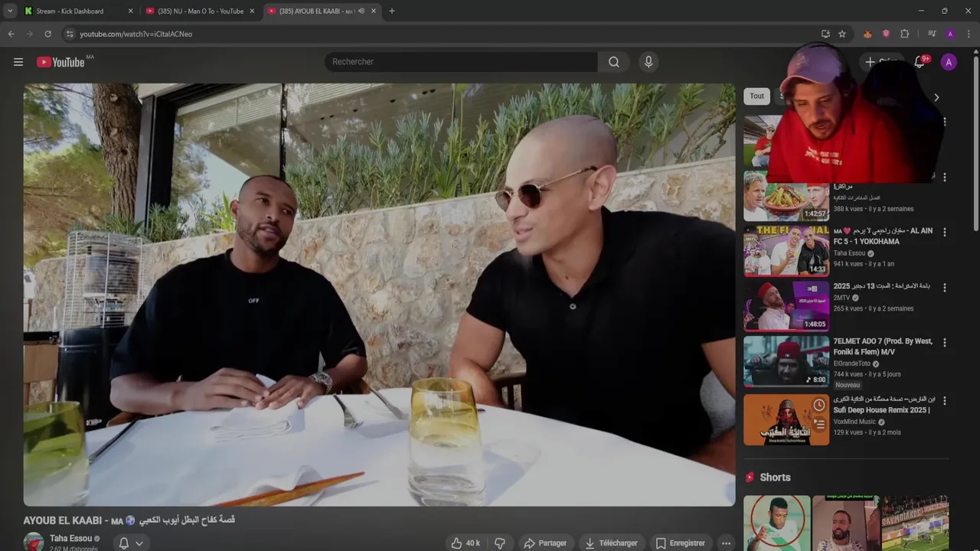The image size is (980, 551).
Task: Click the search magnifier button
Action: pyautogui.click(x=614, y=62)
